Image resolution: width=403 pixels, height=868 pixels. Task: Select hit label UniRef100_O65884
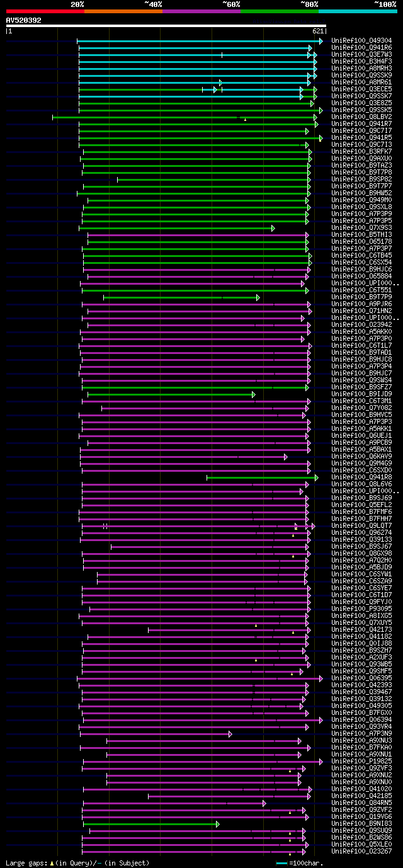pos(361,277)
